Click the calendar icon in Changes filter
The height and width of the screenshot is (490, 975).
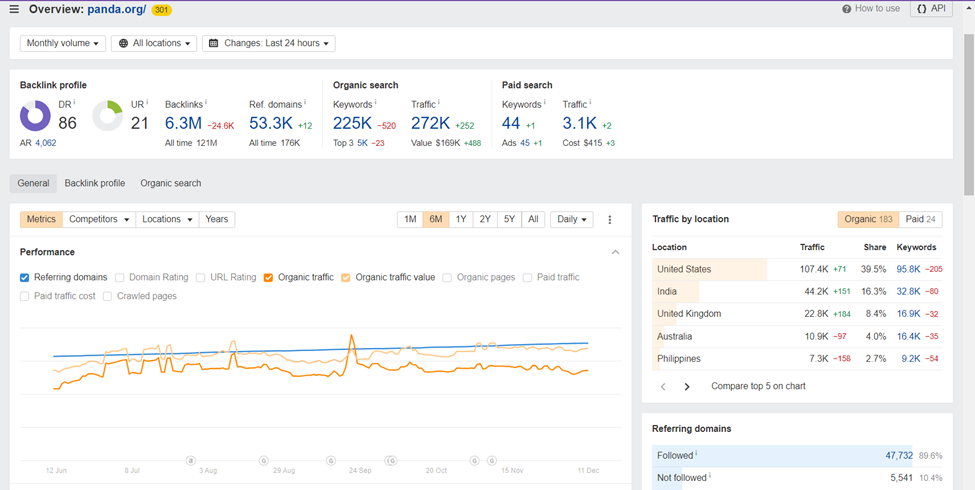(x=214, y=44)
